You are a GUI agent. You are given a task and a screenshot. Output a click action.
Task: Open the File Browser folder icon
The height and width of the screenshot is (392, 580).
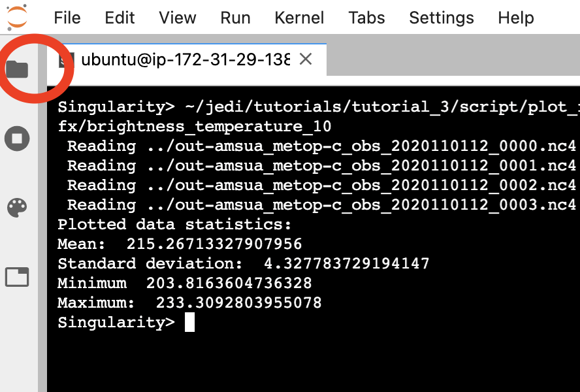pos(17,69)
